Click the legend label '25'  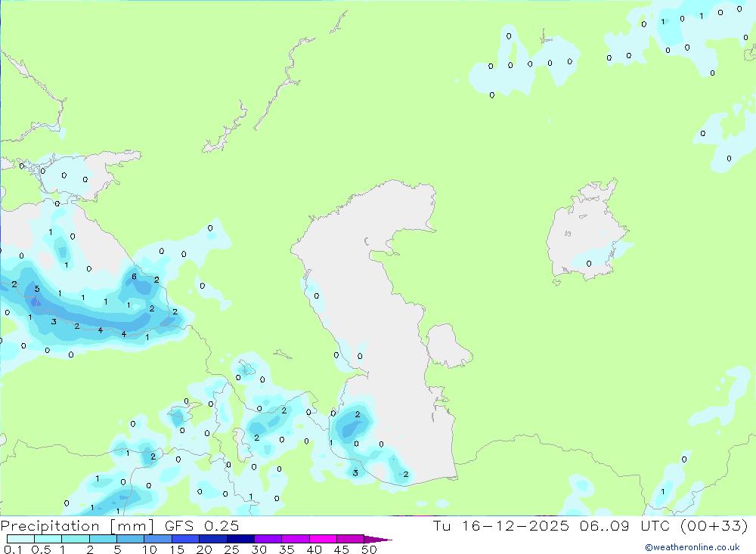coord(231,549)
